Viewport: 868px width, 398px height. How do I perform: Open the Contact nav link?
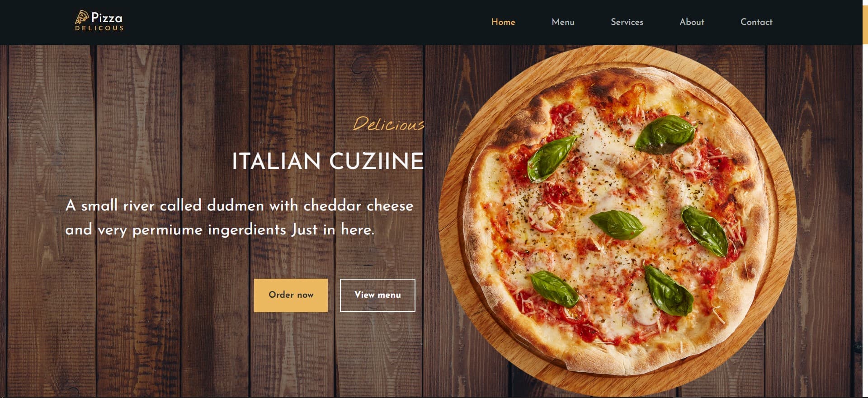(x=756, y=22)
